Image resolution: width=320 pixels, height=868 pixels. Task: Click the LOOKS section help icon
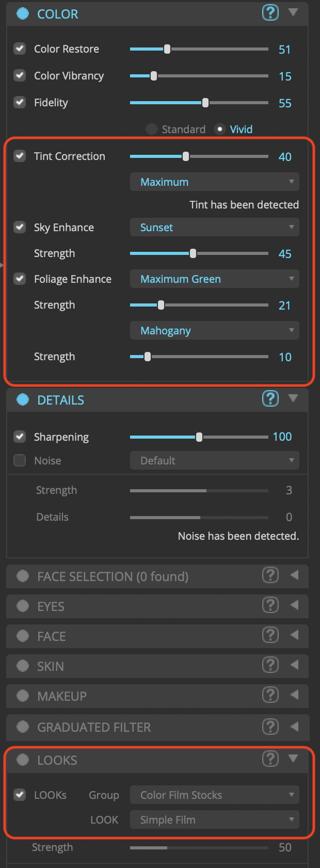270,759
